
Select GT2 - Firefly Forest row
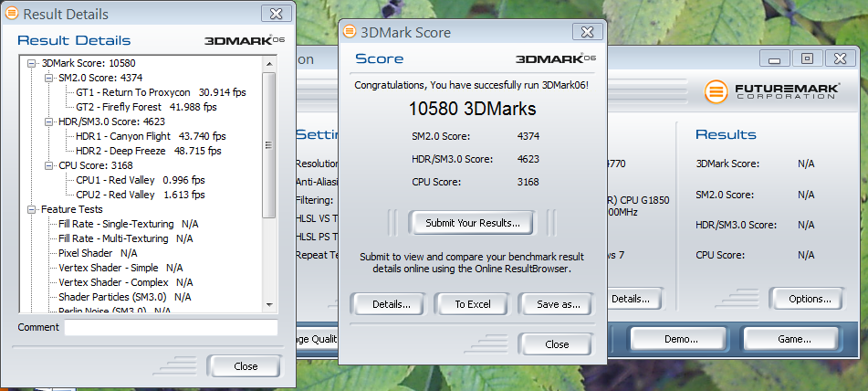(x=146, y=107)
